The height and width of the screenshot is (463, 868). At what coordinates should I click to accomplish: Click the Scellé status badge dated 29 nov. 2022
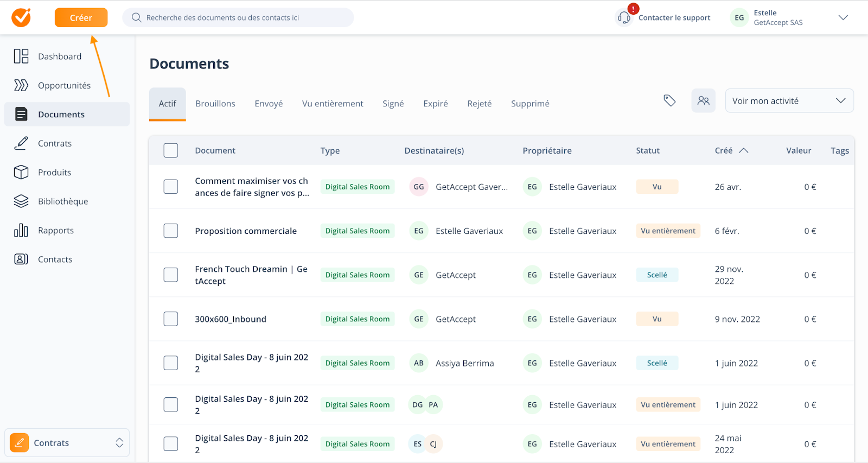657,275
